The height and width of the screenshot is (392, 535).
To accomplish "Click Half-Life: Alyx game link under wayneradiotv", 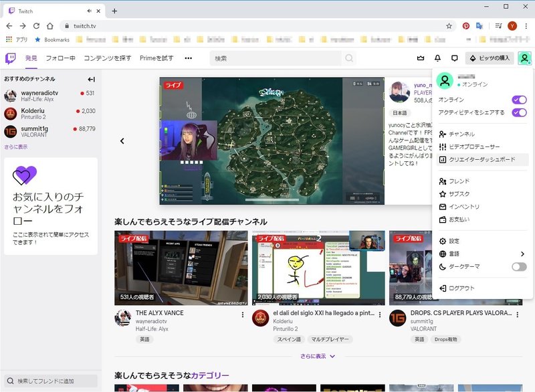I will (x=152, y=329).
